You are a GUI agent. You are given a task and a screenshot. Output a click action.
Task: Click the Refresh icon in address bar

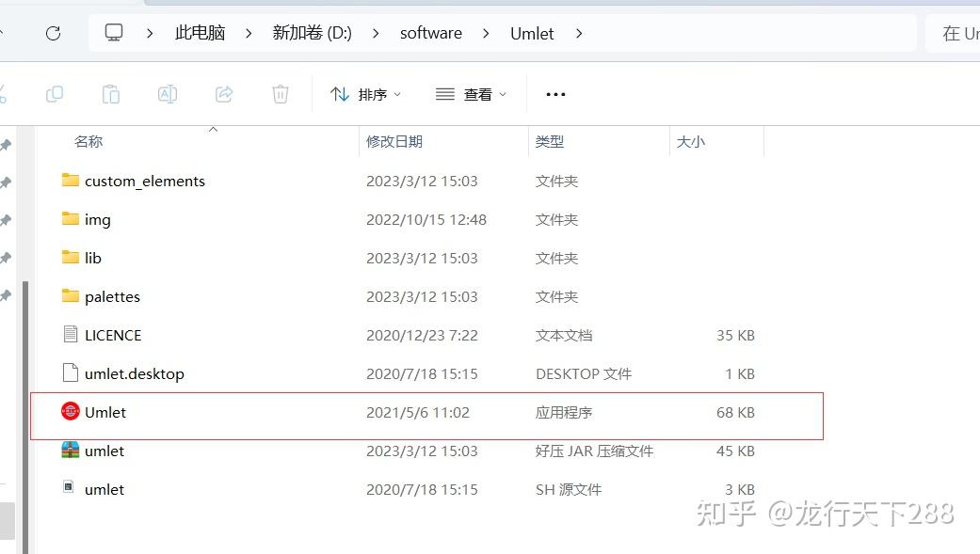pyautogui.click(x=54, y=33)
